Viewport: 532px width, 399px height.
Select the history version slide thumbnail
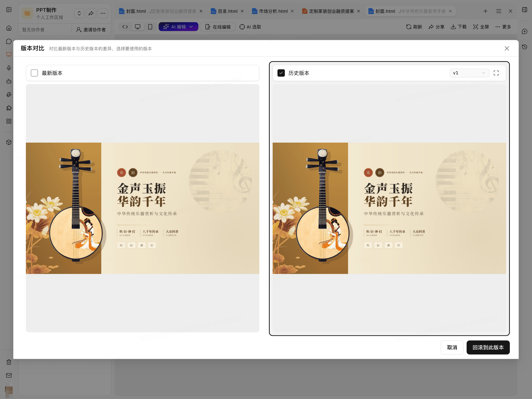[389, 208]
